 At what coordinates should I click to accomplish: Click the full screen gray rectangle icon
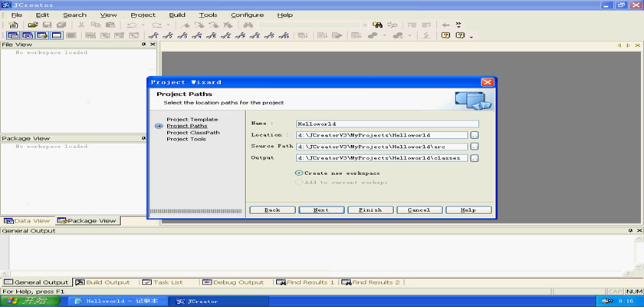tap(71, 35)
